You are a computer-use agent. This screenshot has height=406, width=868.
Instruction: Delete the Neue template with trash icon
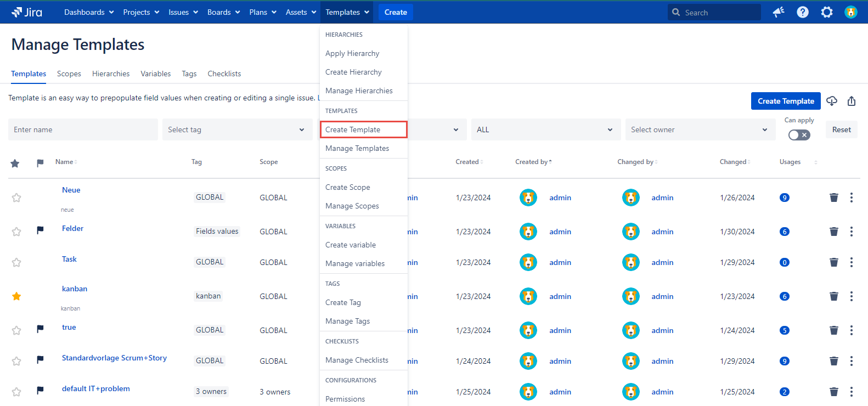(833, 198)
